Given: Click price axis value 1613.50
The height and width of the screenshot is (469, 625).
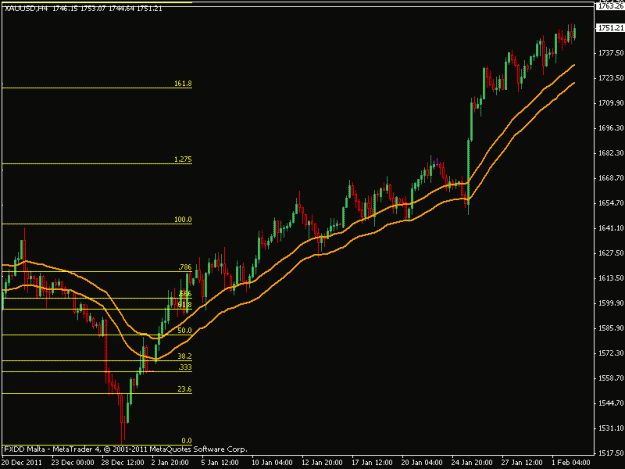Looking at the screenshot, I should click(x=611, y=278).
